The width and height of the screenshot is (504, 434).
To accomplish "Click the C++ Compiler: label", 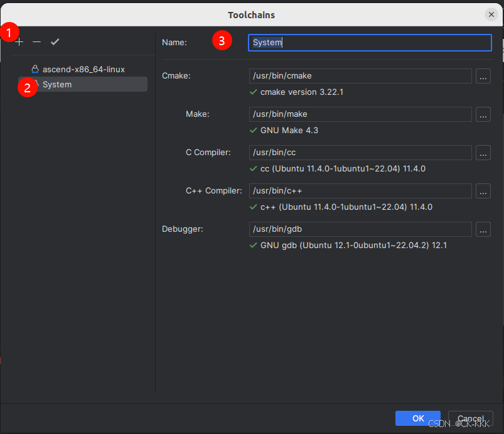I will click(x=214, y=191).
